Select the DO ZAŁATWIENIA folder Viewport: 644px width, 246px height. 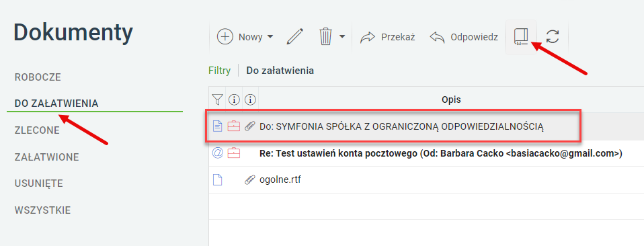click(x=56, y=104)
